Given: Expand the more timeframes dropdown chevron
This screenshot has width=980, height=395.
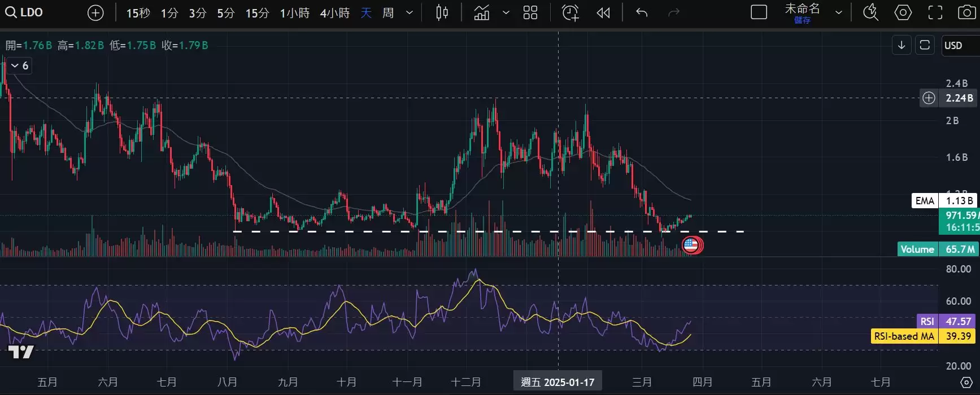Looking at the screenshot, I should tap(410, 12).
